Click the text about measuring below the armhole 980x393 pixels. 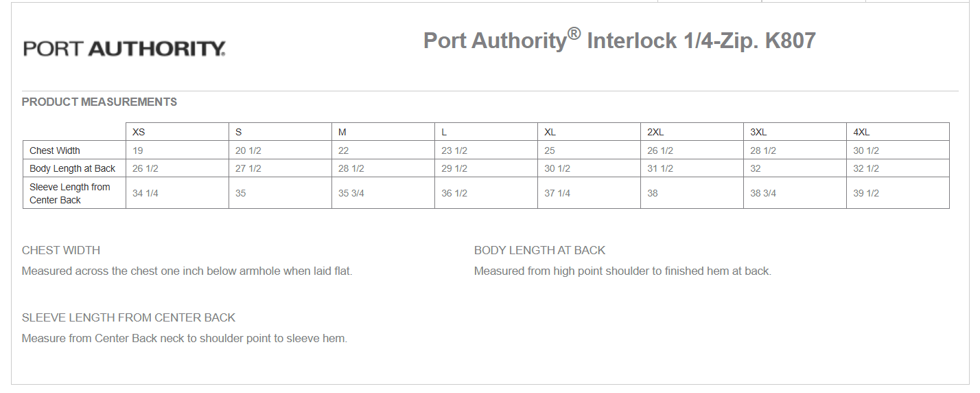[x=187, y=271]
